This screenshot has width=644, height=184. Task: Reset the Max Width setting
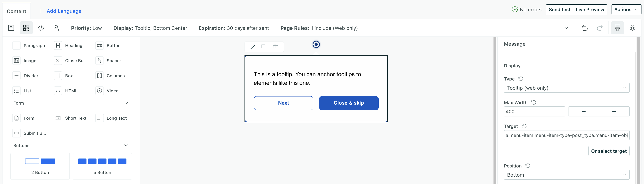[534, 102]
